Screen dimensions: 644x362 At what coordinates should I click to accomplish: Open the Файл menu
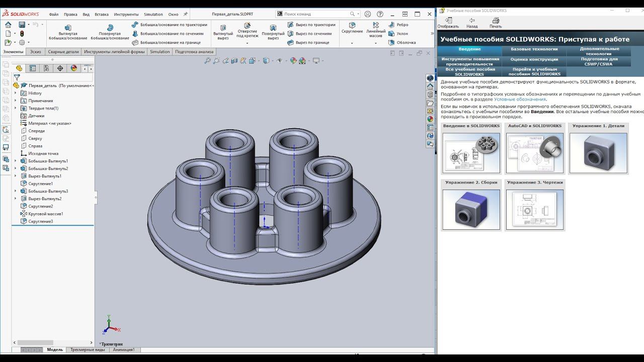tap(54, 14)
